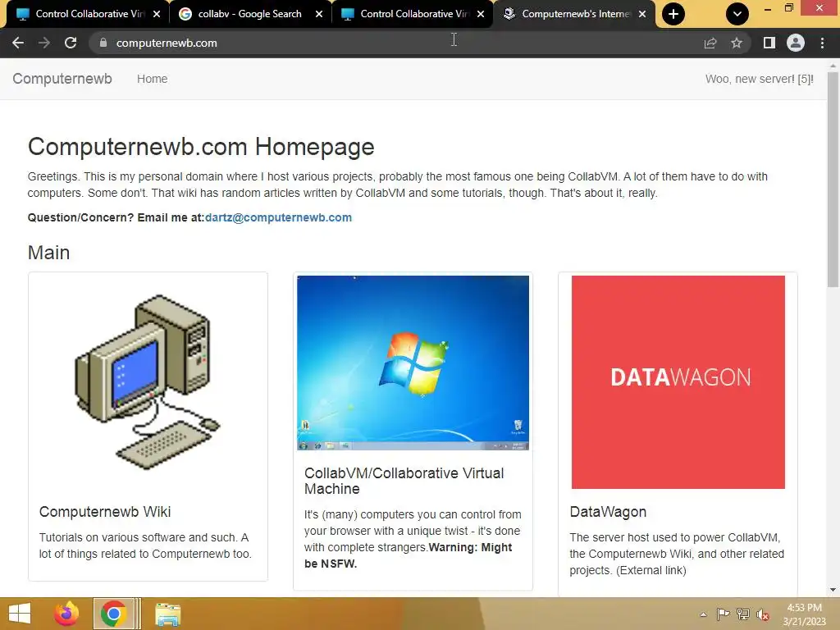Close the second Control Collaborative tab

[481, 14]
